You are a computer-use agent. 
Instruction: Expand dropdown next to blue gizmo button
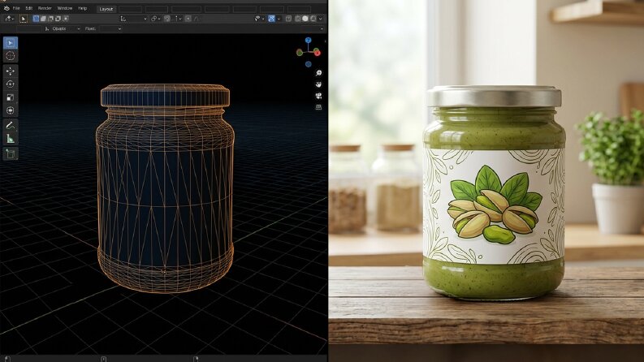click(x=279, y=19)
